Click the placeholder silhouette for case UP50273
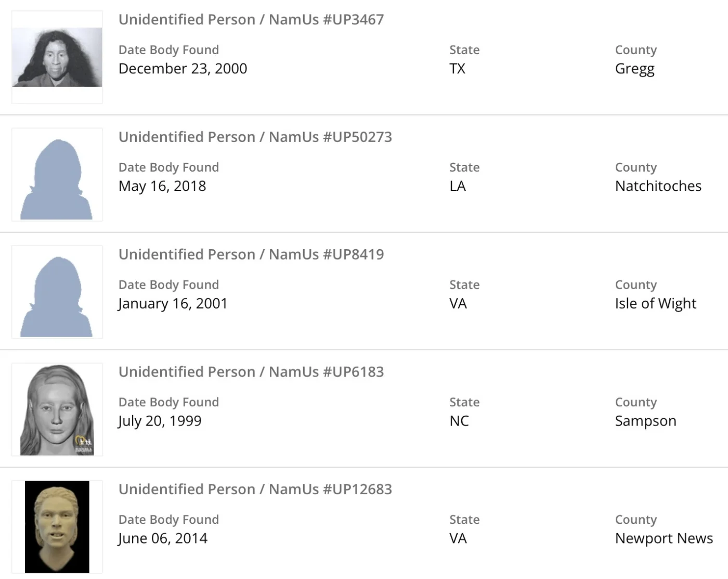Screen dimensions: 728x579 click(57, 175)
